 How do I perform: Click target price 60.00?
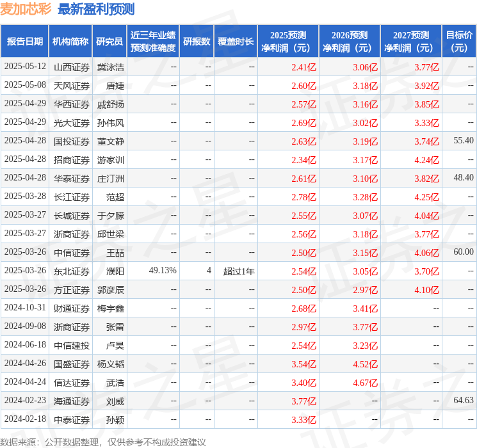click(464, 252)
